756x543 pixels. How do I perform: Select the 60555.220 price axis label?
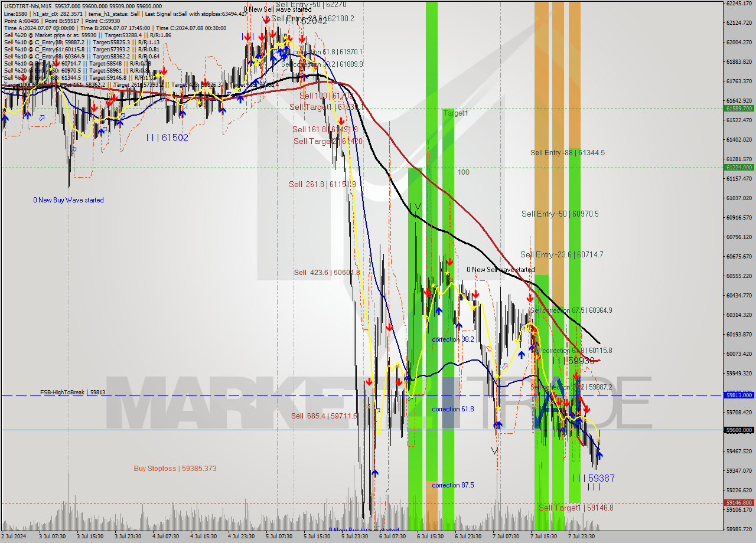pos(739,276)
